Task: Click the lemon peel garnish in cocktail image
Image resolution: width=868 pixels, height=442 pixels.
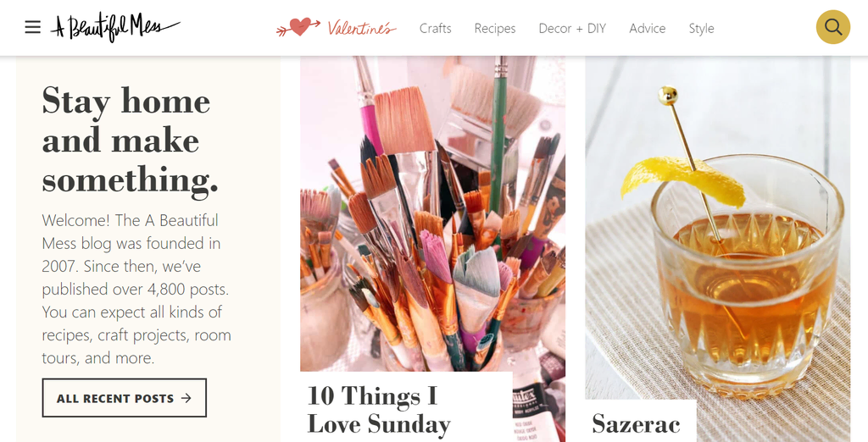Action: (x=682, y=180)
